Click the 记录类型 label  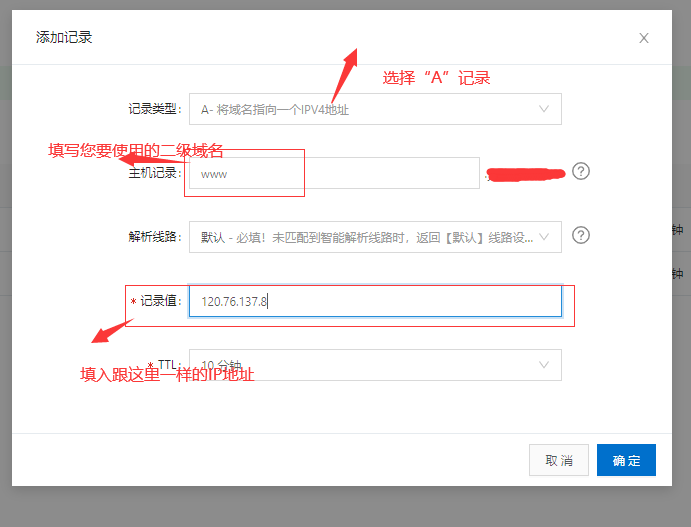pos(155,109)
